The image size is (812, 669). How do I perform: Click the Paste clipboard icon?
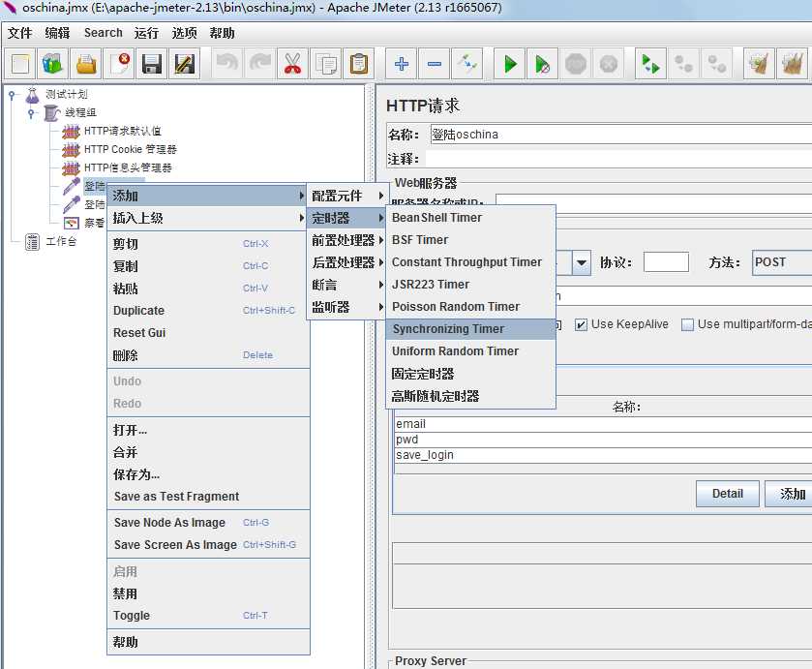click(358, 64)
